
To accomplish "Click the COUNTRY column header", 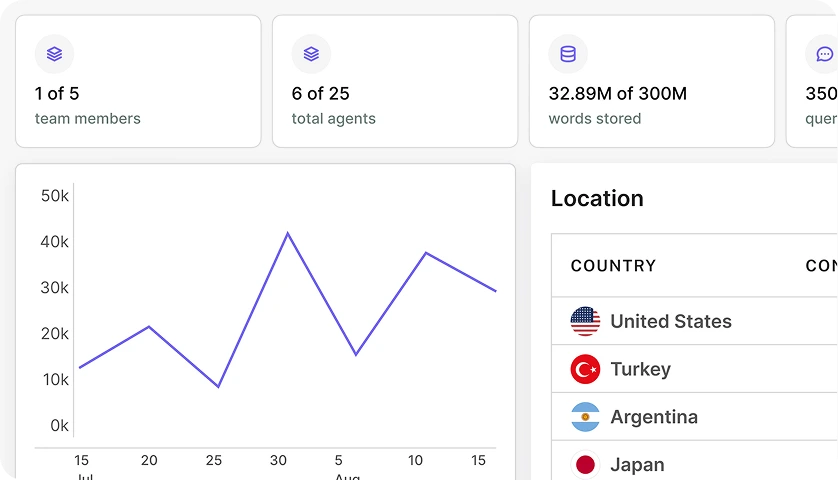I will (x=613, y=266).
